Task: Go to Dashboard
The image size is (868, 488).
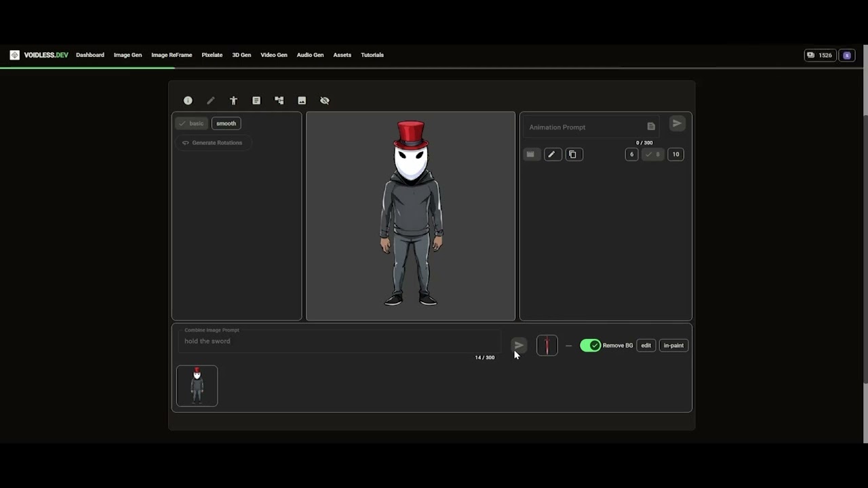Action: click(90, 55)
